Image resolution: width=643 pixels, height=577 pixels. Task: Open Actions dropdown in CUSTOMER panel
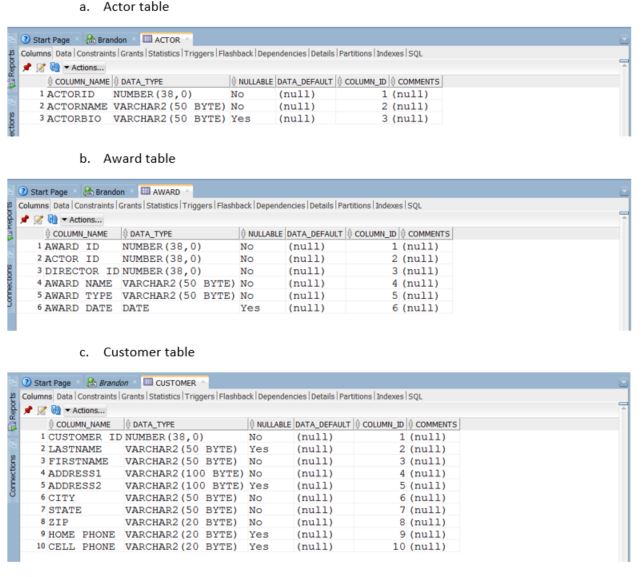(83, 410)
